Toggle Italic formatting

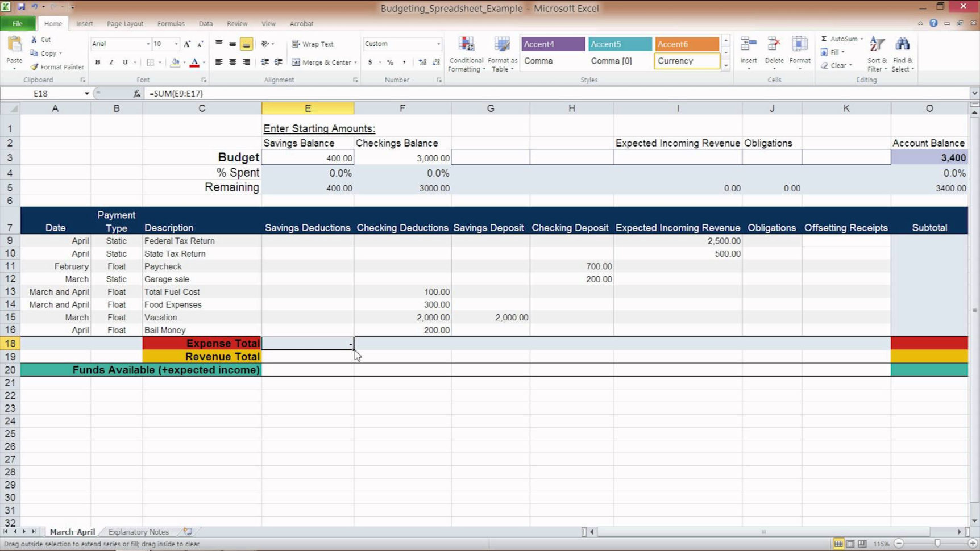(111, 62)
